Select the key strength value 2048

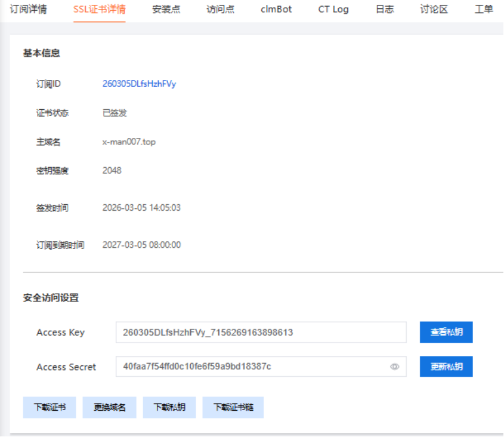point(112,171)
